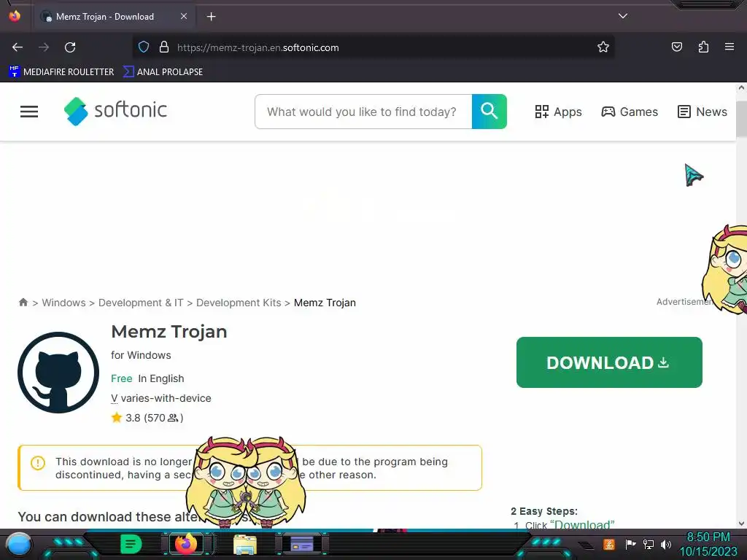The height and width of the screenshot is (560, 747).
Task: Go back to the previous page
Action: pos(18,47)
